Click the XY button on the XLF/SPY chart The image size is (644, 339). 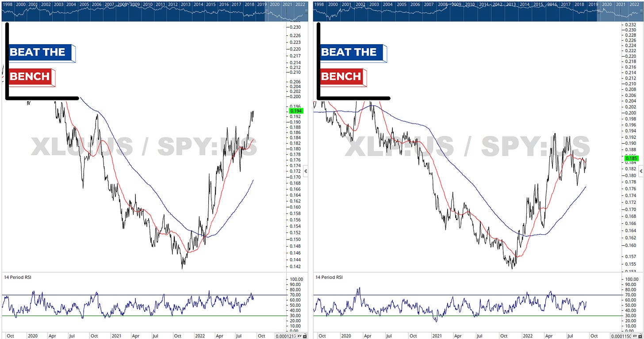click(x=635, y=336)
